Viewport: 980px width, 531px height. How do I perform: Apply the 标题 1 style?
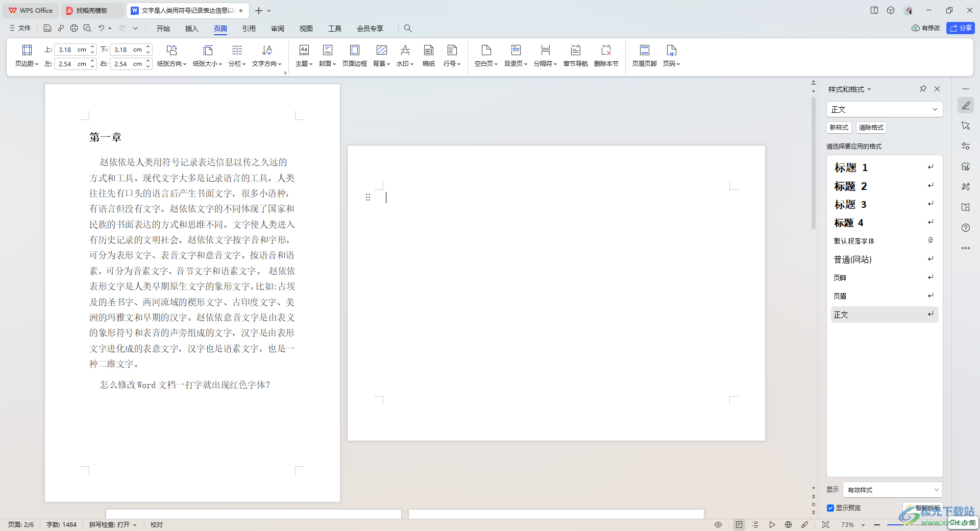(885, 167)
